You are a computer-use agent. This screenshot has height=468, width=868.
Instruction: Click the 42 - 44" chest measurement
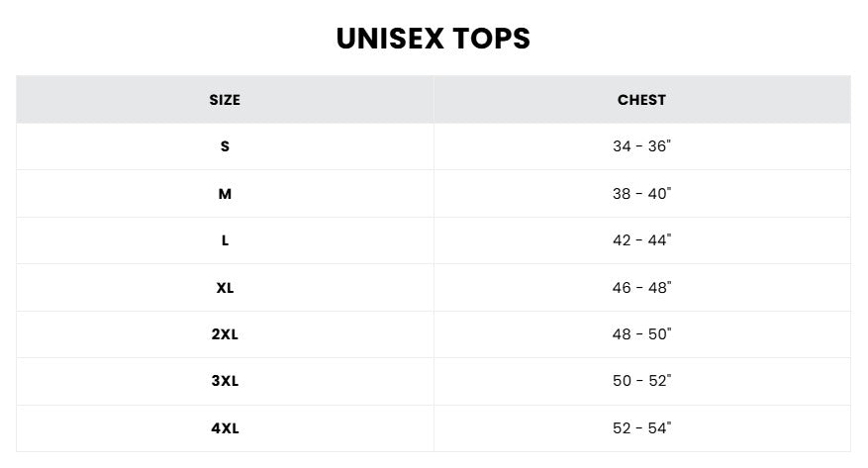641,240
